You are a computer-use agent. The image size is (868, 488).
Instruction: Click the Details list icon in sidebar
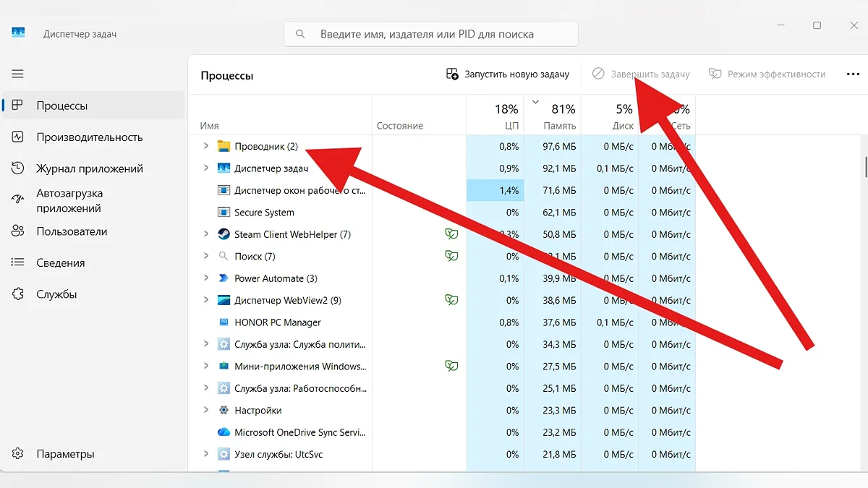point(18,263)
